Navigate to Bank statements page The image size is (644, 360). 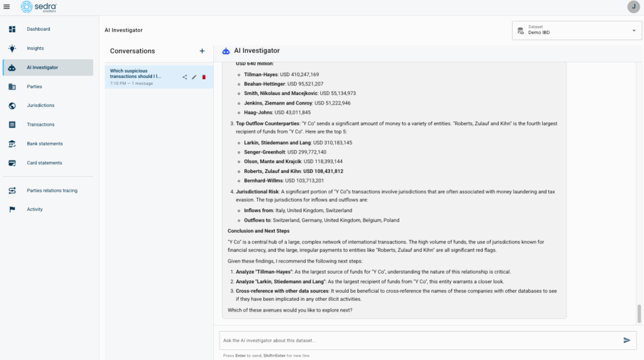[x=44, y=143]
